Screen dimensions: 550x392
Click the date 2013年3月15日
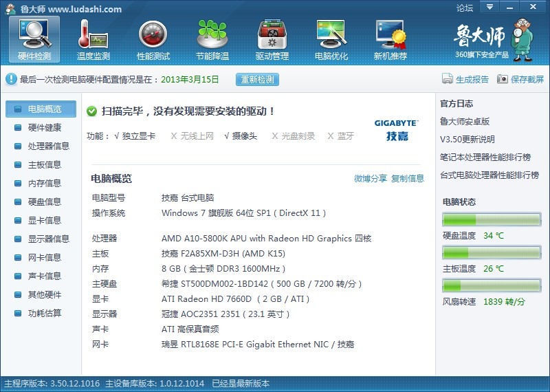tap(190, 79)
